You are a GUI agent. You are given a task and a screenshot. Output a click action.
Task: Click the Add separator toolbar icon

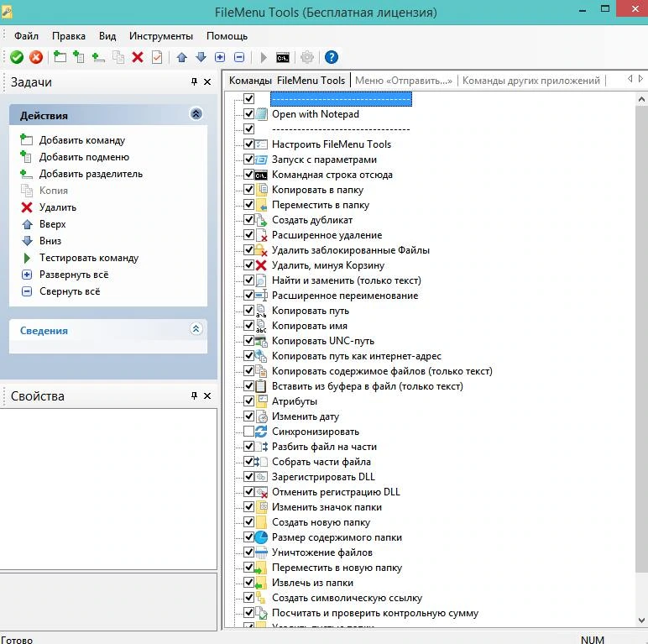pyautogui.click(x=98, y=57)
